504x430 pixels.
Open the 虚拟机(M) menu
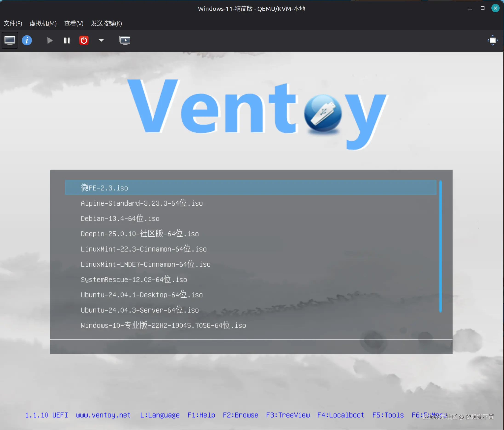tap(43, 23)
